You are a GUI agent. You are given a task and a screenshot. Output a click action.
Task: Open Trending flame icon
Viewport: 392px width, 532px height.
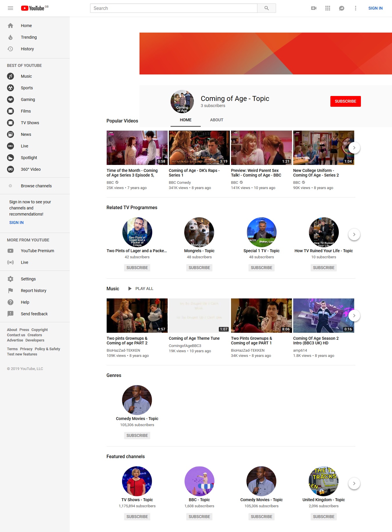10,37
